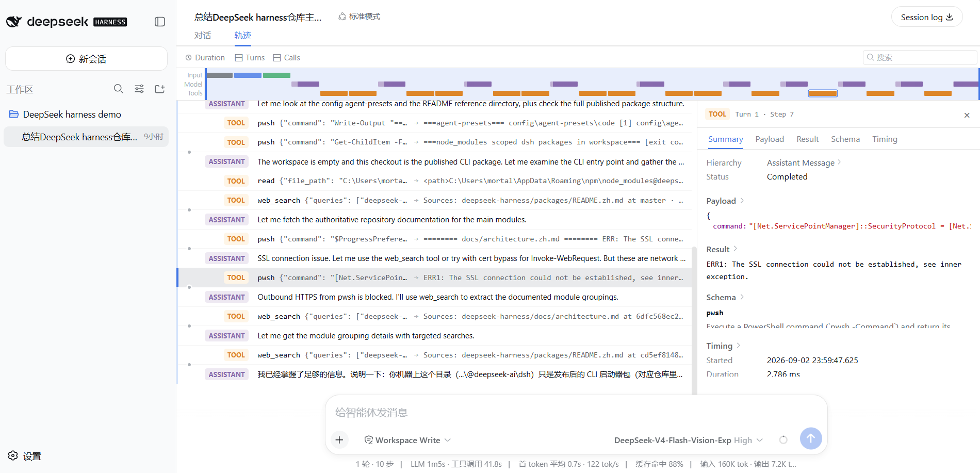Select assistant row 'Outbound HTTPS from pwsh is blocked'
Image resolution: width=980 pixels, height=473 pixels.
(434, 297)
